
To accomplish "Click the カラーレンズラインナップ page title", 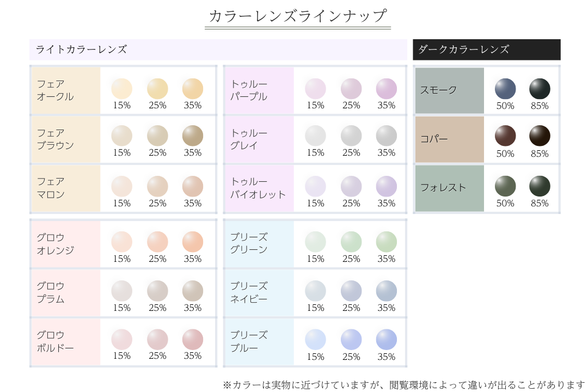I will coord(298,16).
